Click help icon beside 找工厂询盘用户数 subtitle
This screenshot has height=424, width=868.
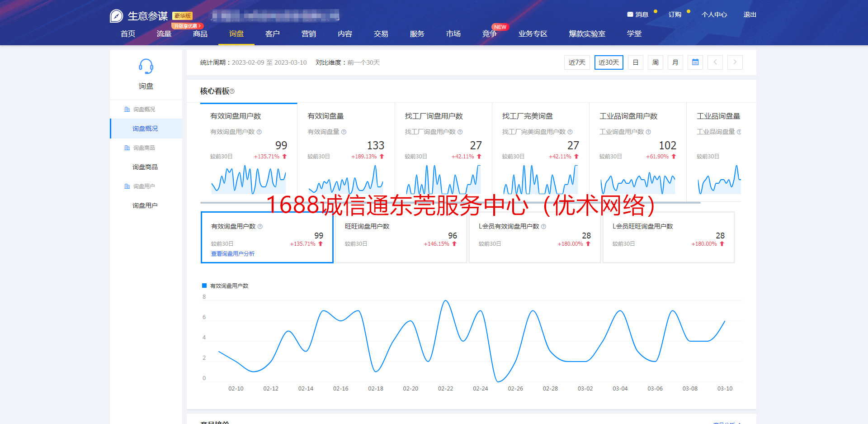460,132
